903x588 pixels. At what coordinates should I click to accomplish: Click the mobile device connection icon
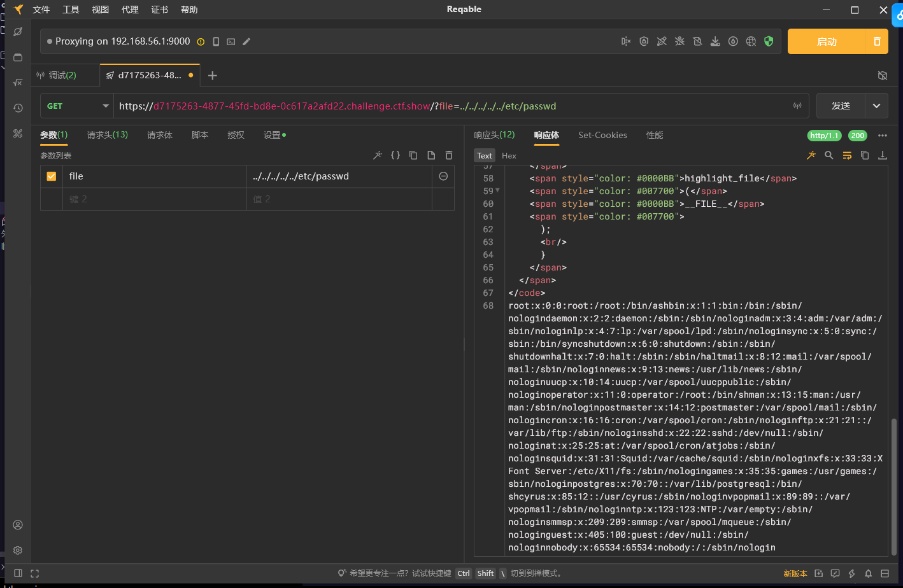(216, 41)
